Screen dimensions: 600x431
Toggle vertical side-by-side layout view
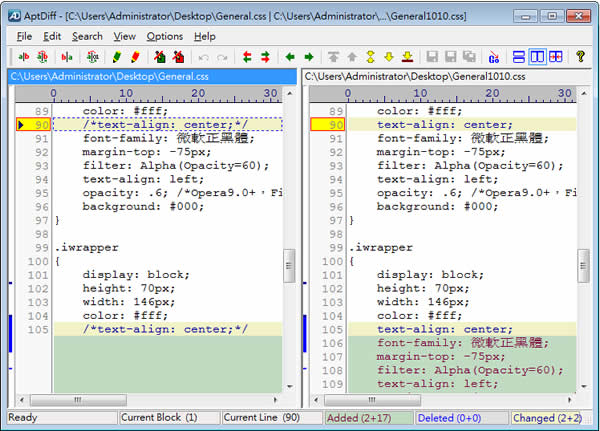[x=537, y=57]
